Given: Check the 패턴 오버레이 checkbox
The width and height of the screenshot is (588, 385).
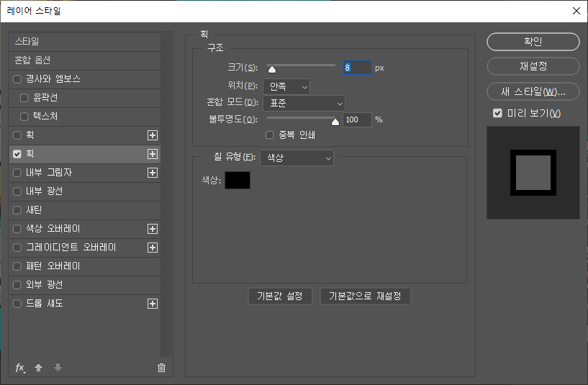Looking at the screenshot, I should pyautogui.click(x=17, y=266).
